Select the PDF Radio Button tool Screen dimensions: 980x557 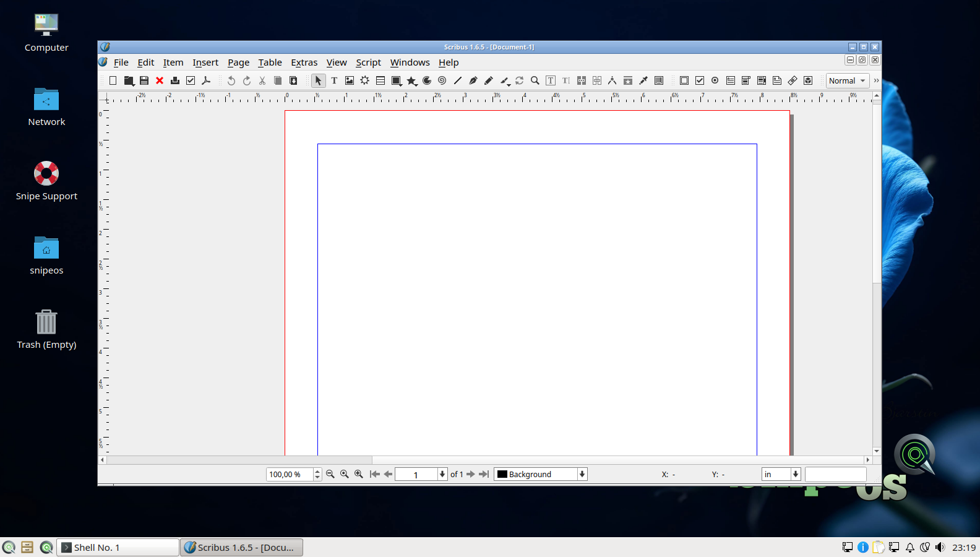click(715, 80)
